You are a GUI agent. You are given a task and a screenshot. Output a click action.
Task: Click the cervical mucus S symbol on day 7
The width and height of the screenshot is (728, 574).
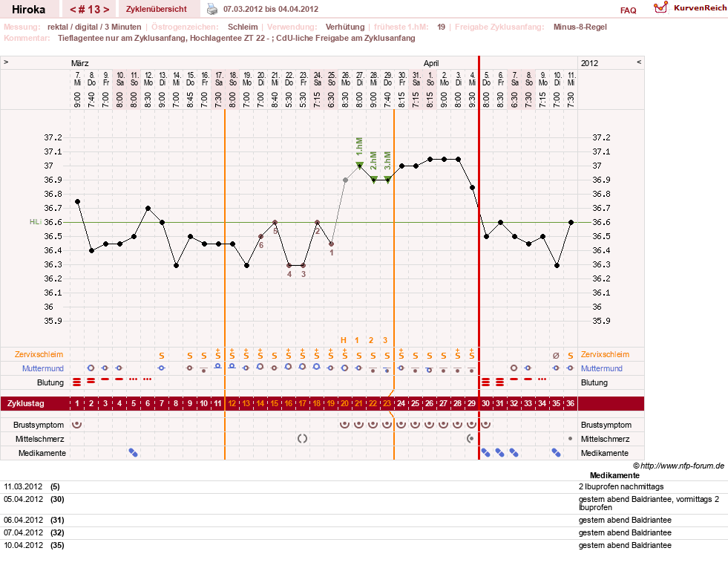click(162, 356)
